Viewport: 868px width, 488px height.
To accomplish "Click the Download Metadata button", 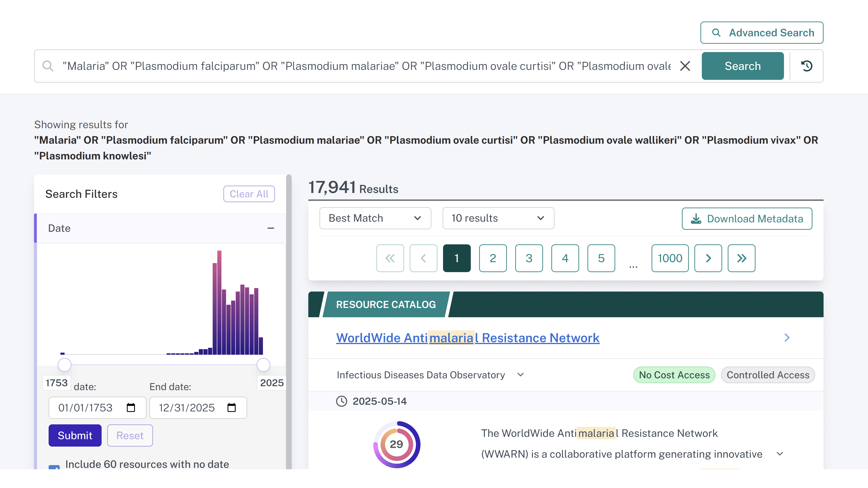I will pyautogui.click(x=747, y=219).
